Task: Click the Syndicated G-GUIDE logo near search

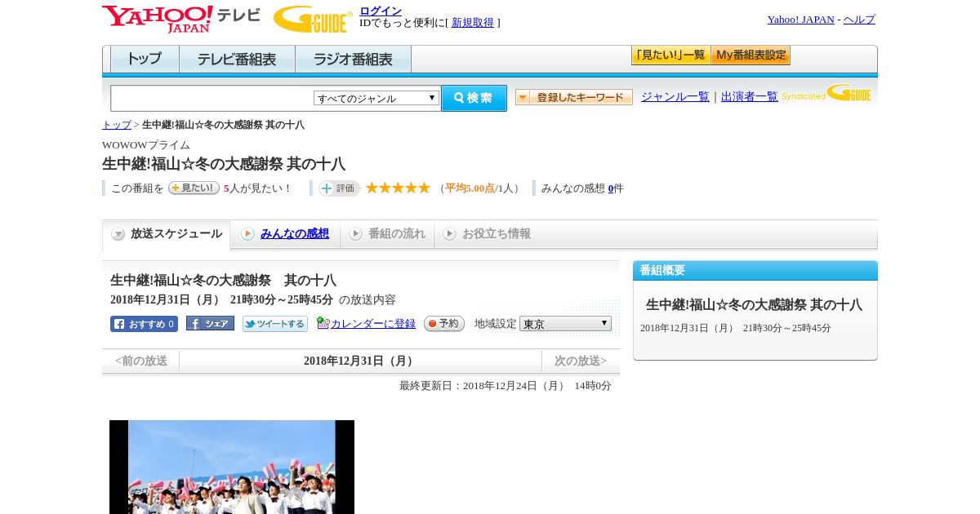Action: pyautogui.click(x=826, y=93)
